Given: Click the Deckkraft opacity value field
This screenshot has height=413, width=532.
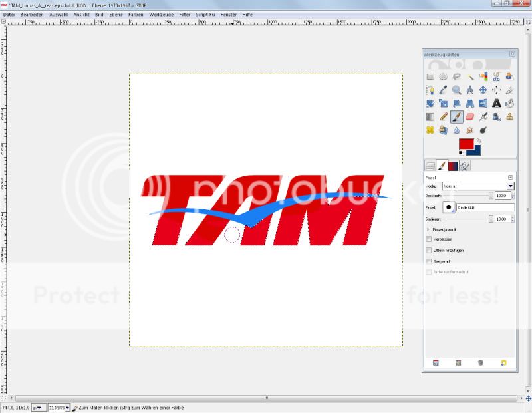Looking at the screenshot, I should click(x=501, y=196).
